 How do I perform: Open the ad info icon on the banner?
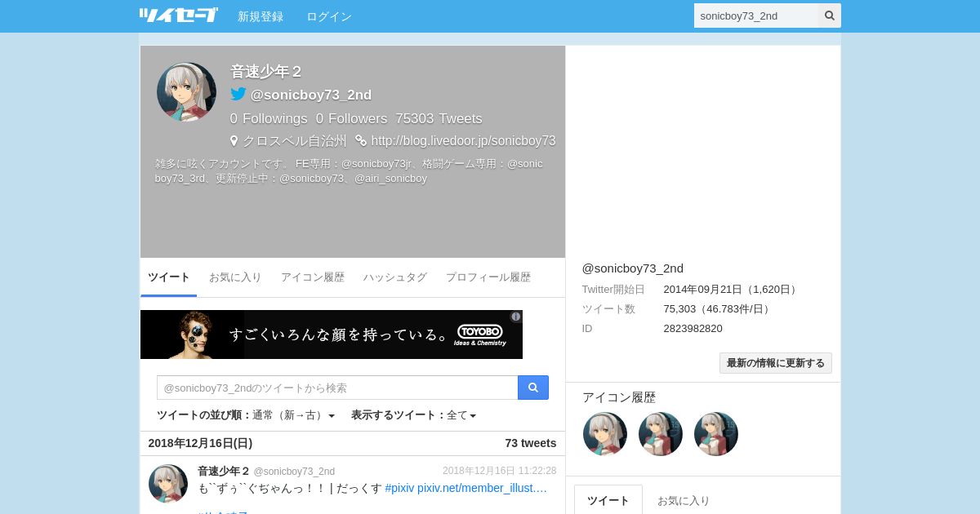coord(516,317)
